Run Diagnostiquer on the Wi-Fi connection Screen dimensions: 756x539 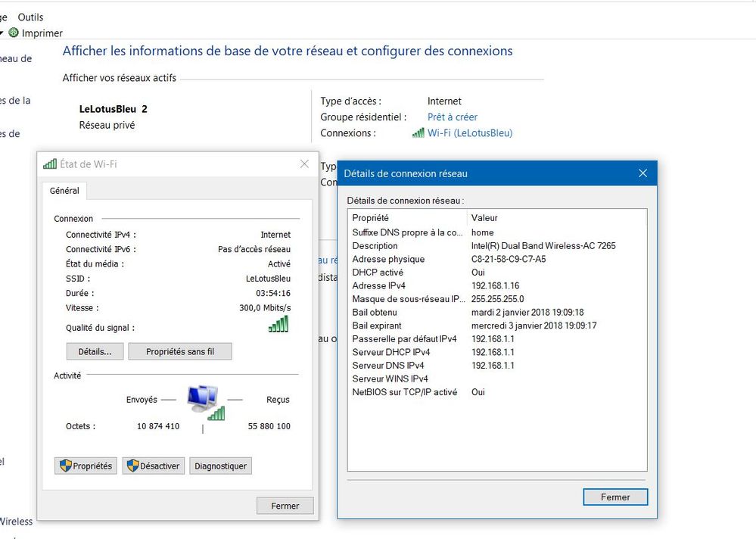pos(220,466)
